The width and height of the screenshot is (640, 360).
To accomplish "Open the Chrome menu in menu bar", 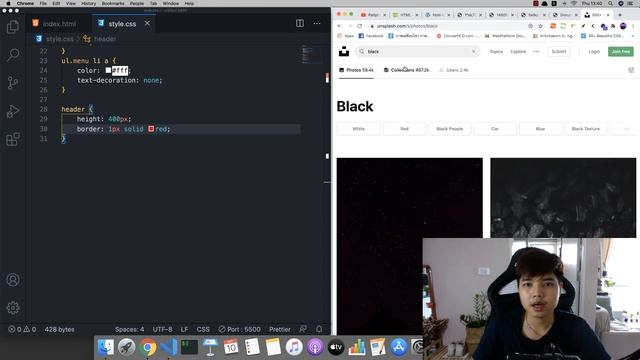I will coord(25,3).
